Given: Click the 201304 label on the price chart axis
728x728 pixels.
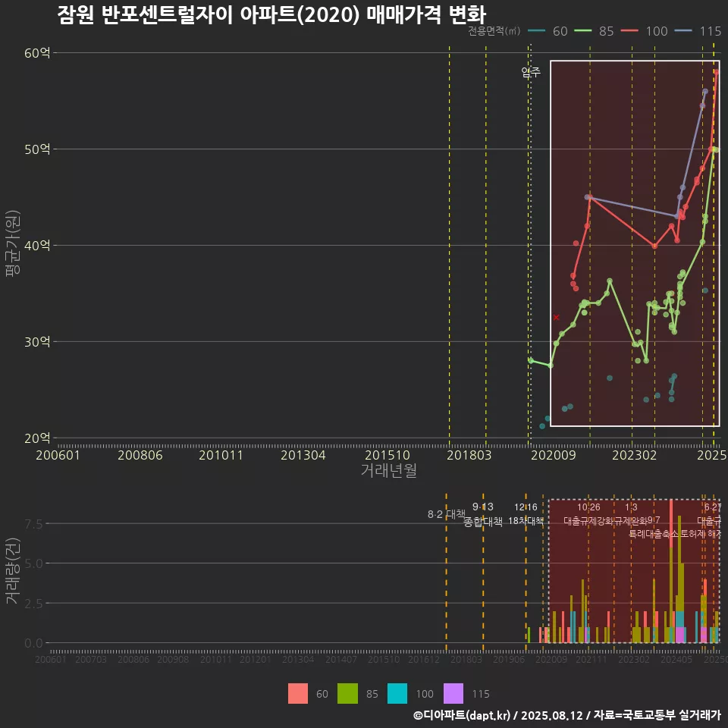Looking at the screenshot, I should click(x=303, y=455).
